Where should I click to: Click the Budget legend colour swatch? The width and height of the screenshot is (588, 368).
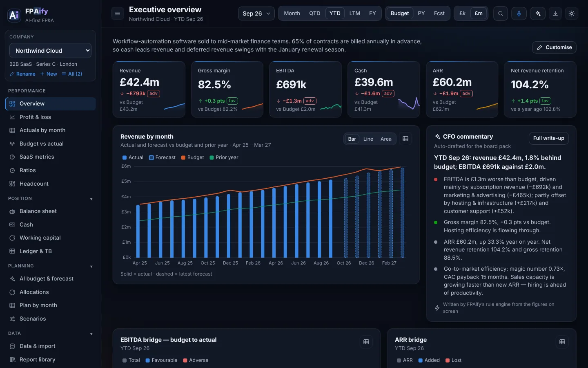click(183, 158)
